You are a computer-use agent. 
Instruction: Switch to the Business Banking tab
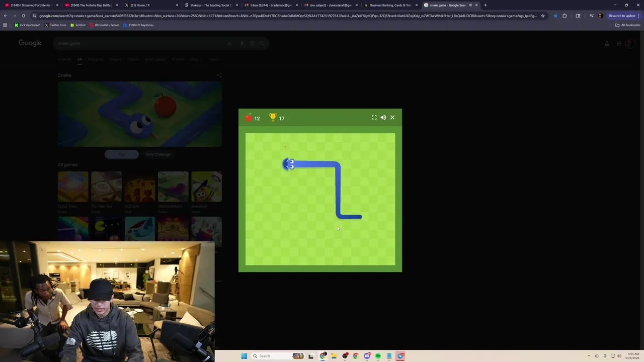[x=390, y=5]
